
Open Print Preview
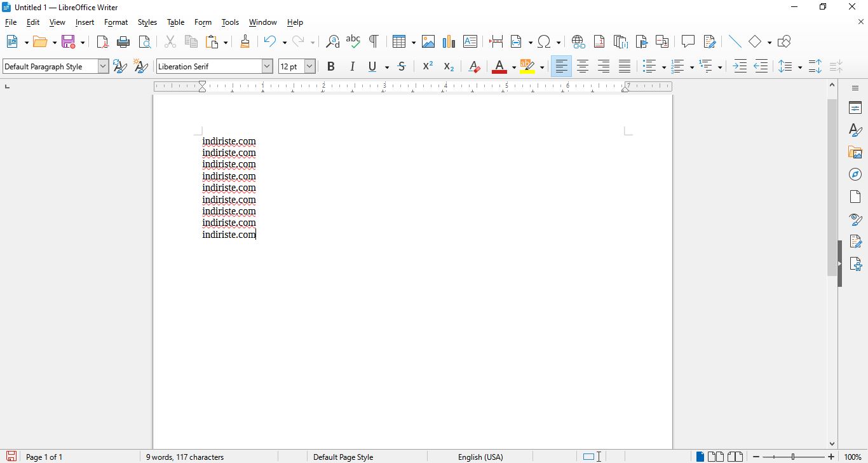[145, 42]
